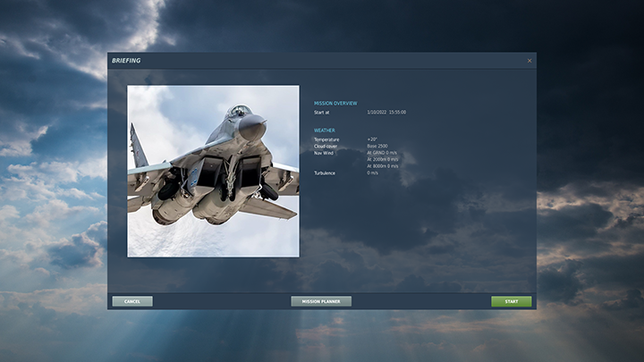This screenshot has width=644, height=362.
Task: Click the Cloud cover label
Action: point(326,146)
